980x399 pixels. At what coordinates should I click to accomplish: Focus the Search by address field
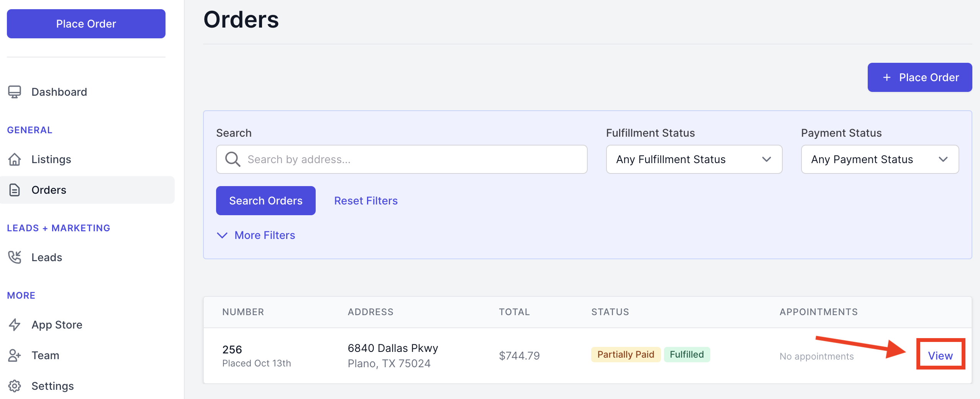click(402, 159)
